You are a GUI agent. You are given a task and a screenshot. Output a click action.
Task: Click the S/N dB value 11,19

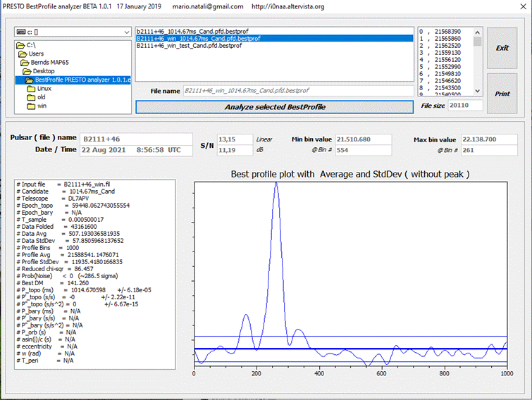click(235, 150)
